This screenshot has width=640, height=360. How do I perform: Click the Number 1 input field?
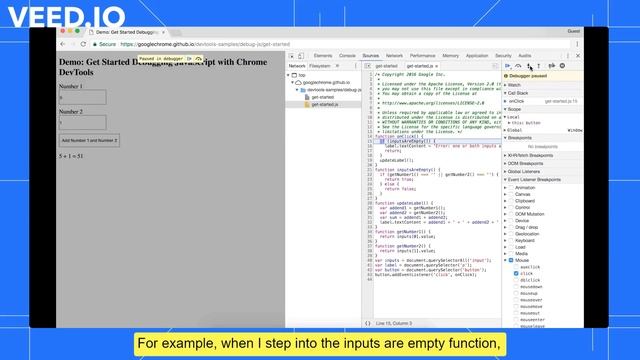tap(82, 97)
